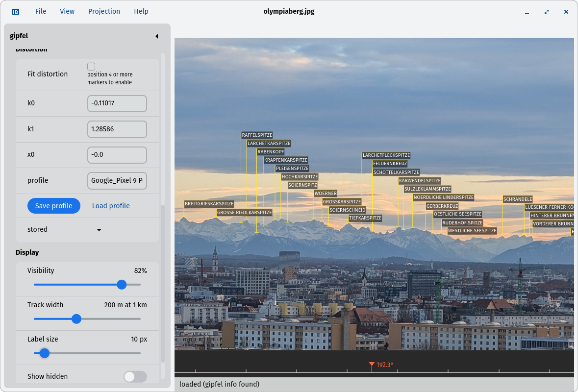578x392 pixels.
Task: Open the View menu
Action: tap(67, 11)
